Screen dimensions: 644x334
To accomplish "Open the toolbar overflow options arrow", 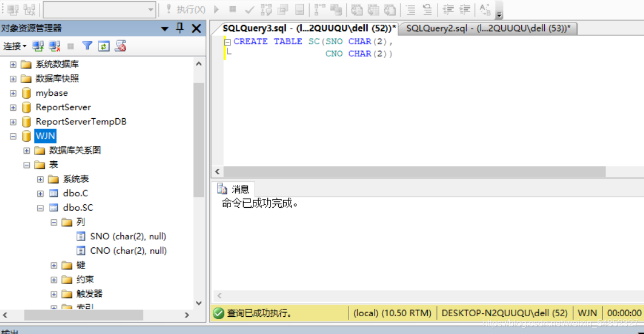I will click(499, 15).
